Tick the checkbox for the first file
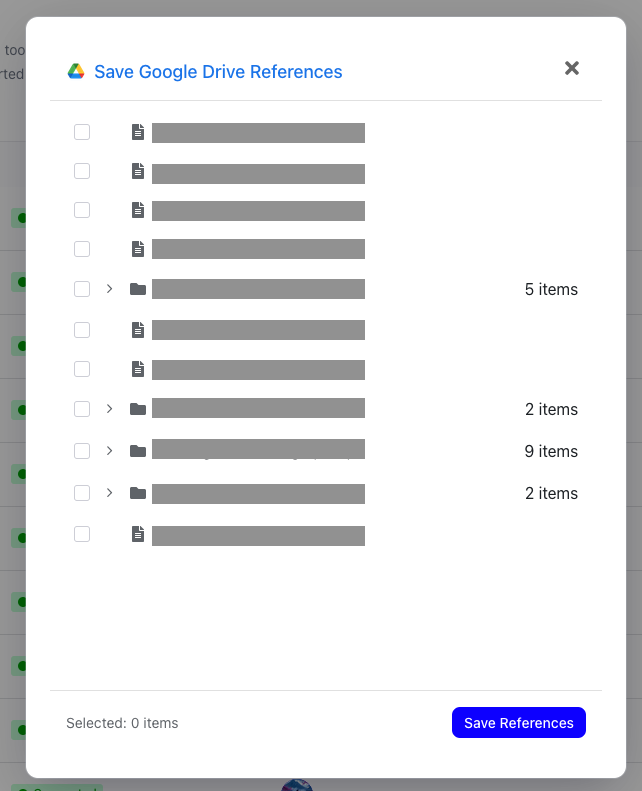The image size is (642, 791). pyautogui.click(x=82, y=132)
